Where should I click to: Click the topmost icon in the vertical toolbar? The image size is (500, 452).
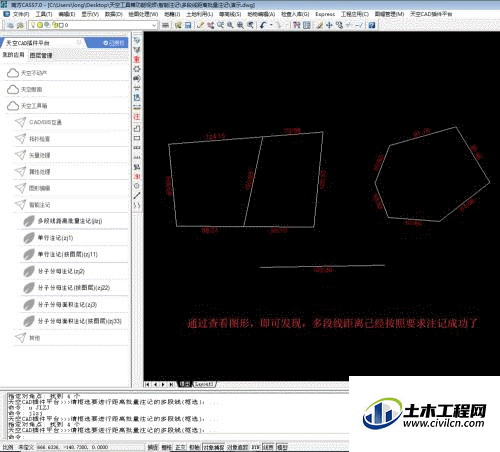tap(137, 40)
